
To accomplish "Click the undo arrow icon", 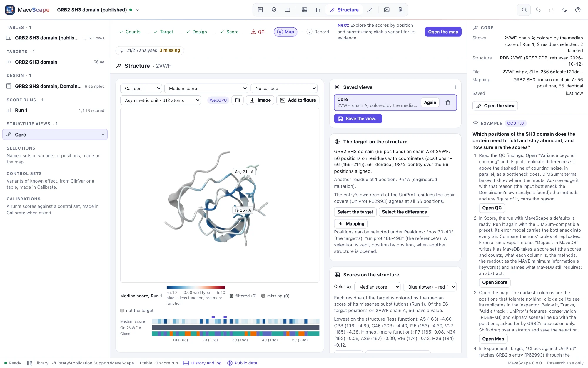I will (x=538, y=10).
